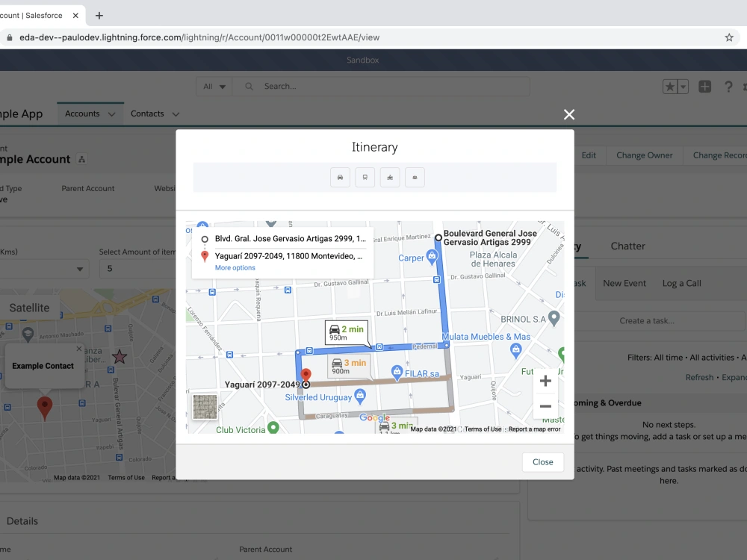Click the Silverled Uruguay shop marker
The height and width of the screenshot is (560, 747).
point(360,396)
